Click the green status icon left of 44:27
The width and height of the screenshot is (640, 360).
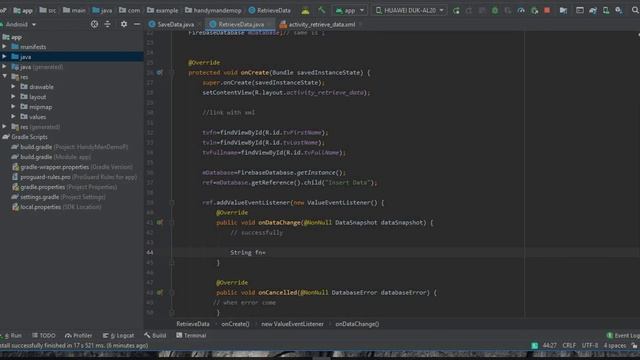click(534, 345)
